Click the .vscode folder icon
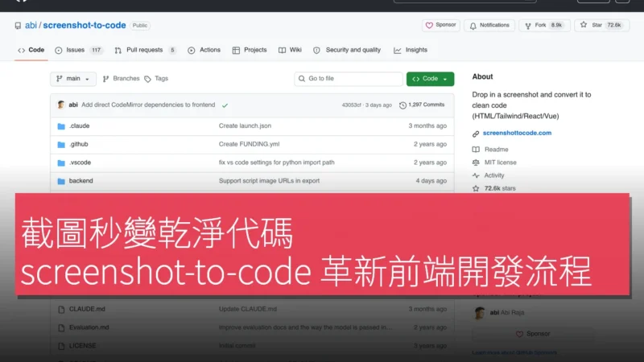The image size is (644, 362). (61, 163)
